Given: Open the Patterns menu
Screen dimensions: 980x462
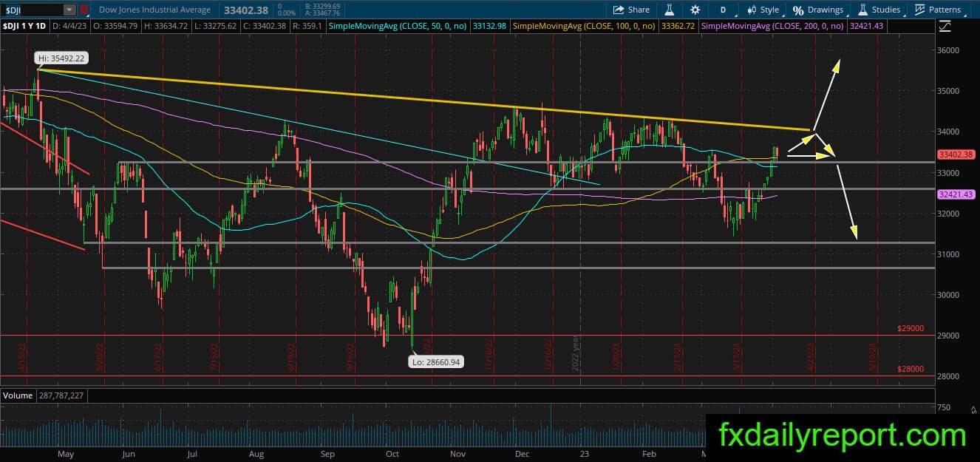Looking at the screenshot, I should [938, 10].
